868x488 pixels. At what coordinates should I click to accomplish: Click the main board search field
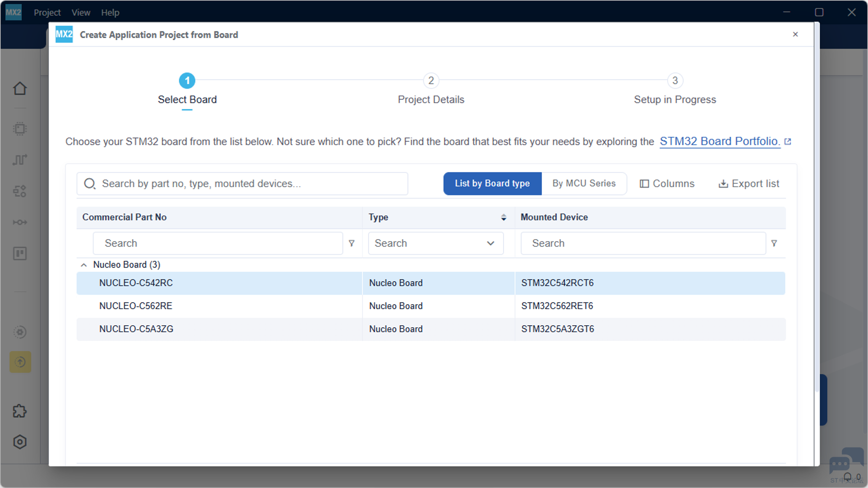(x=242, y=184)
